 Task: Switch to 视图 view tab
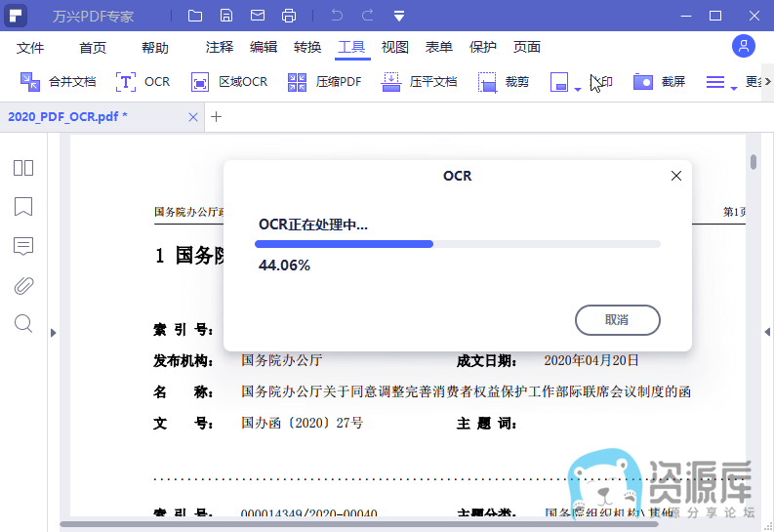pos(395,48)
